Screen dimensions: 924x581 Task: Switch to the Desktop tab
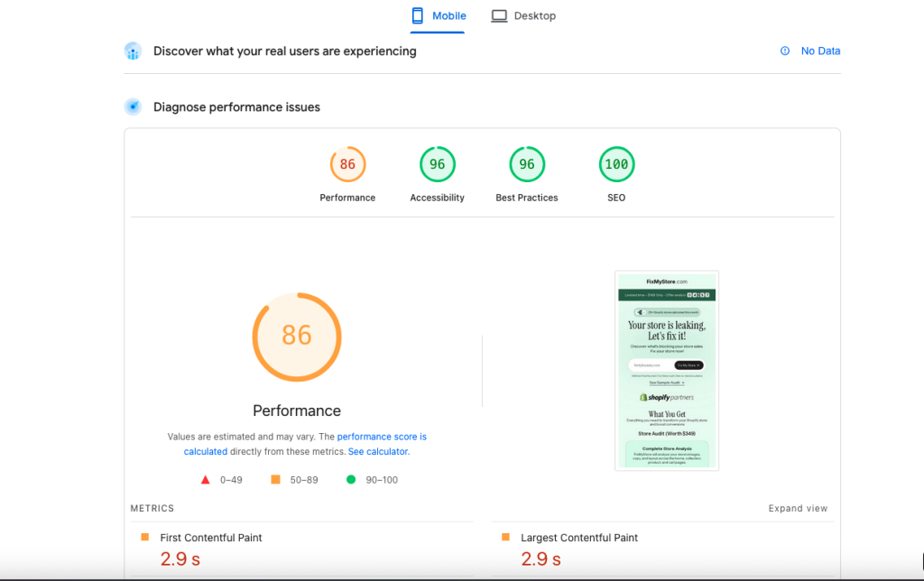pos(523,16)
